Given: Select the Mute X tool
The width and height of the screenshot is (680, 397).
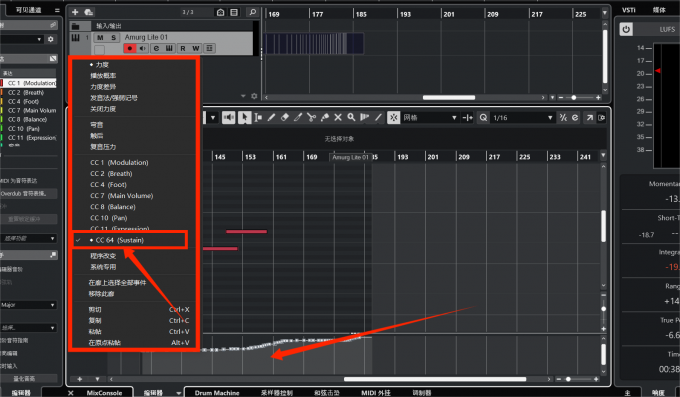Looking at the screenshot, I should pos(338,117).
